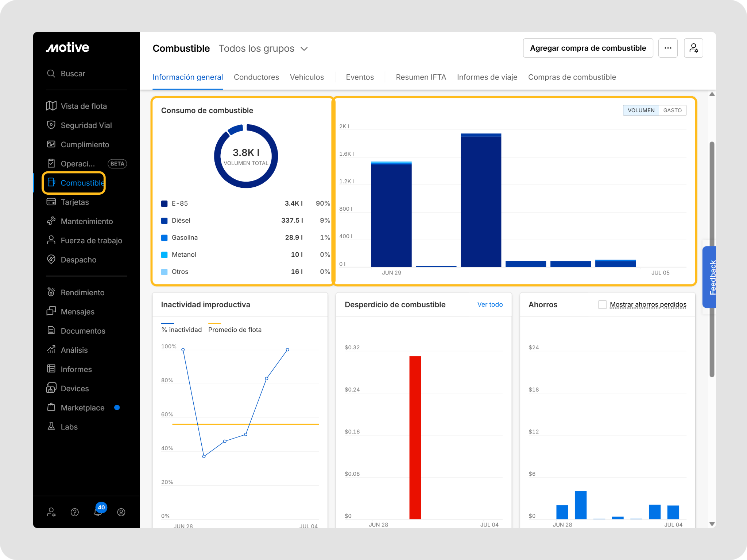
Task: Switch to the Conductores tab
Action: tap(256, 77)
